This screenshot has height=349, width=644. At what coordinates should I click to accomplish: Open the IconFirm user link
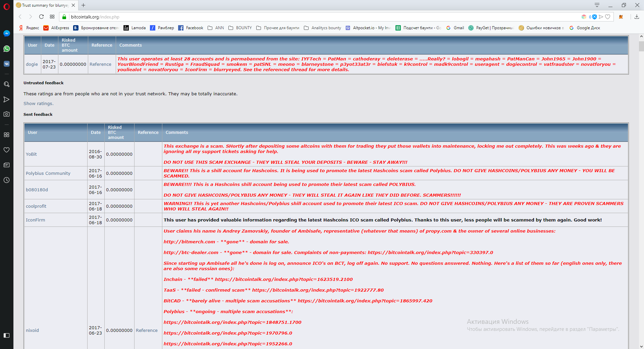[x=35, y=220]
